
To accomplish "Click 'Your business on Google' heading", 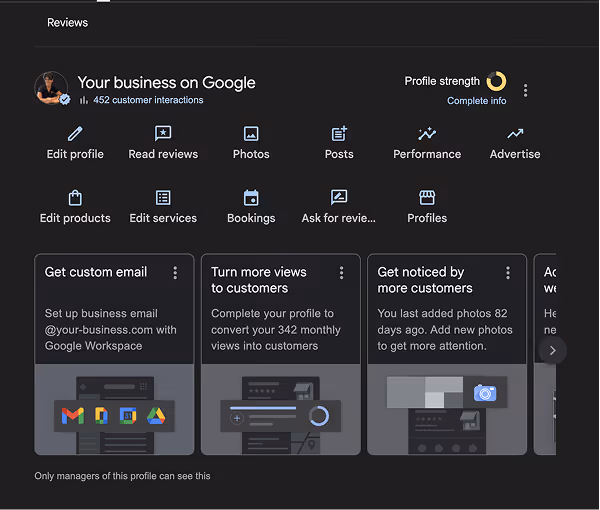I will (x=166, y=83).
